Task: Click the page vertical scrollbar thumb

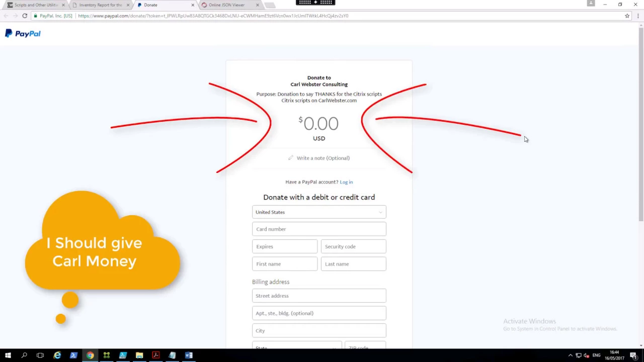Action: [641, 124]
